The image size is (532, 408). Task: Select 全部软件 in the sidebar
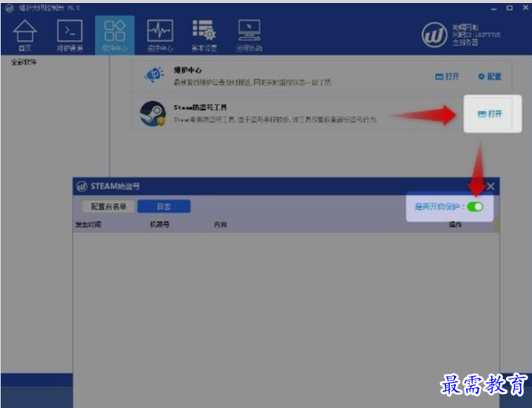pyautogui.click(x=24, y=62)
